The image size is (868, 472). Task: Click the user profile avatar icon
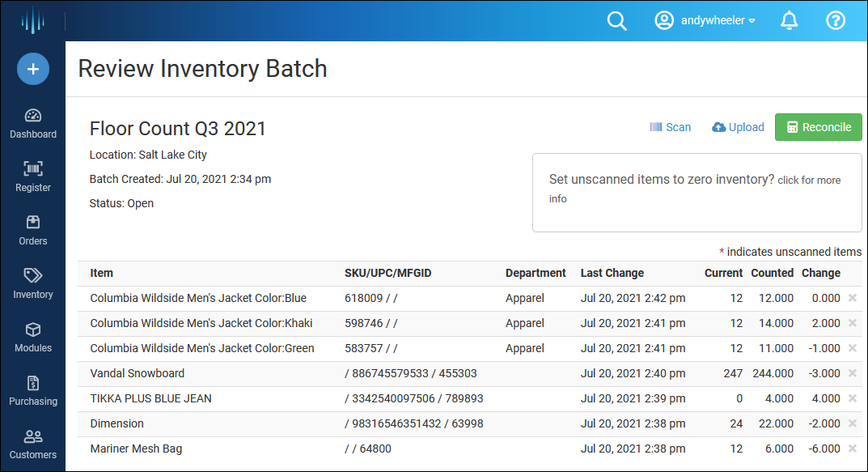[x=664, y=20]
